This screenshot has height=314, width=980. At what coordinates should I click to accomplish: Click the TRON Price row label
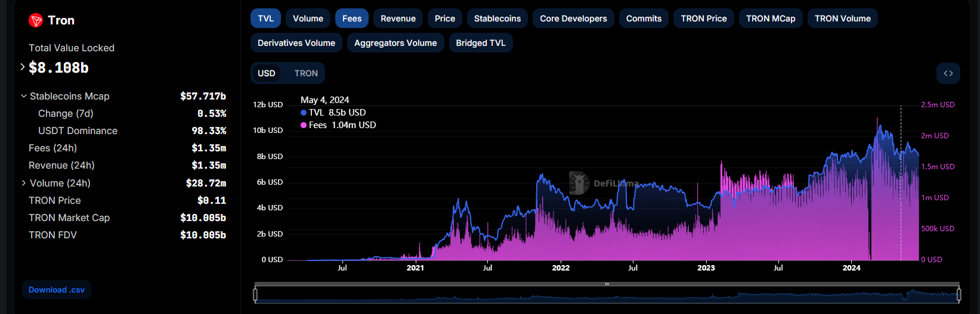pos(54,200)
